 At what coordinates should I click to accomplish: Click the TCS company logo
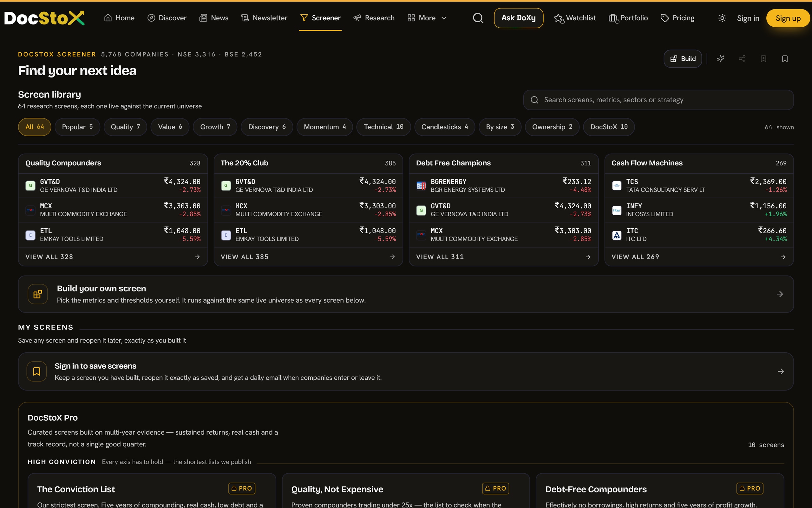617,185
